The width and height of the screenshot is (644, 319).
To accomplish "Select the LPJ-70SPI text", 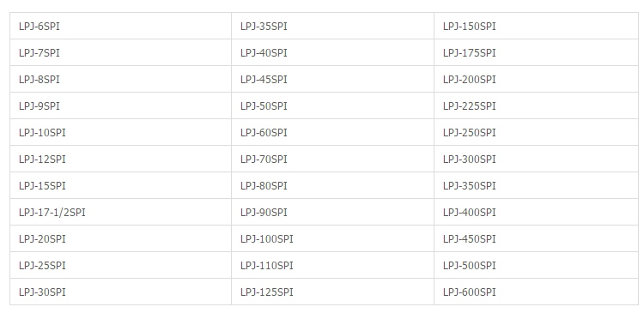I will pos(264,159).
